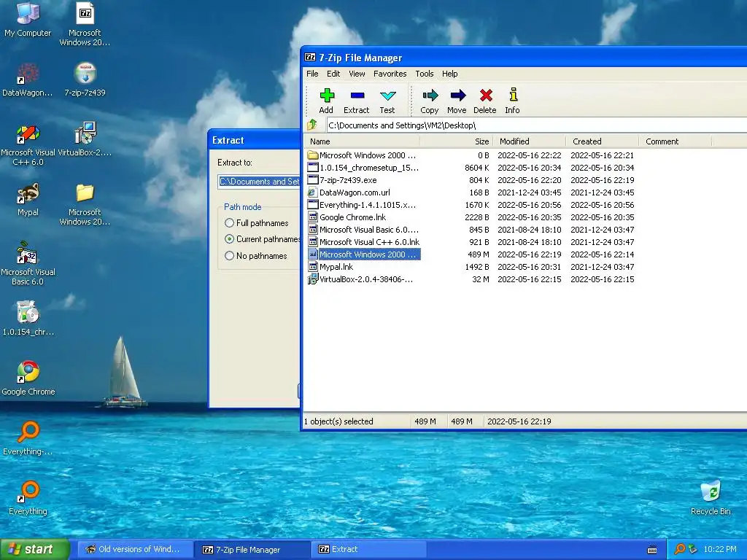
Task: Click the Copy toolbar icon
Action: coord(429,101)
